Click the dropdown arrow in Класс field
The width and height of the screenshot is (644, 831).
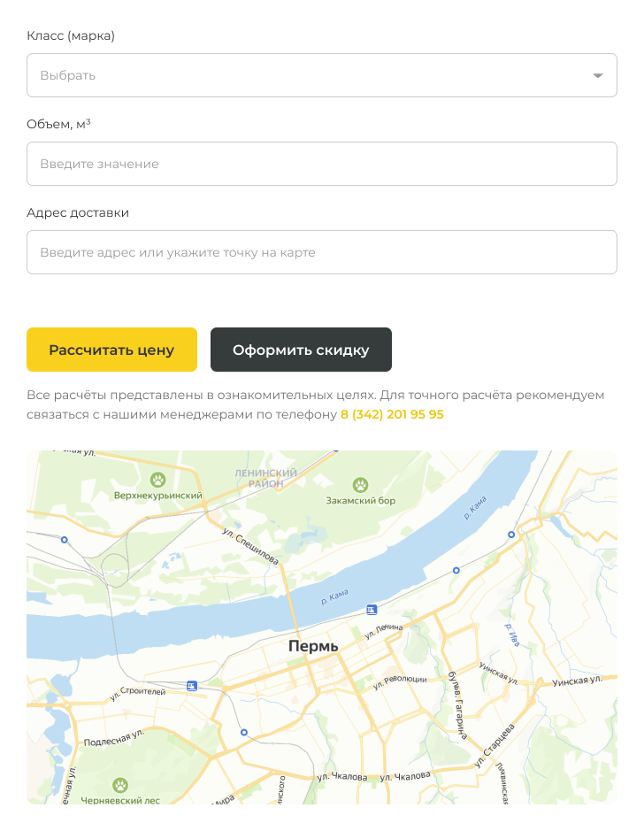click(598, 76)
